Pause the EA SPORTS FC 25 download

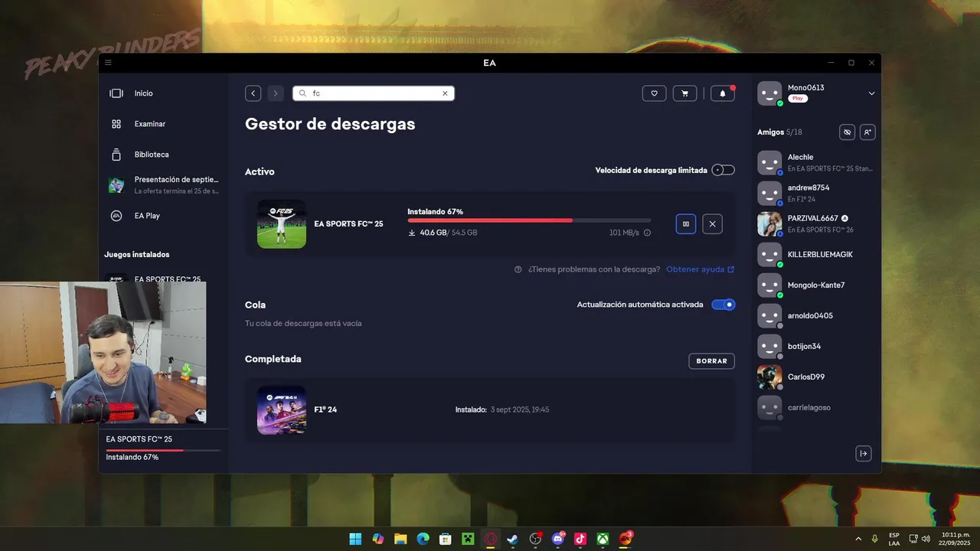[686, 224]
